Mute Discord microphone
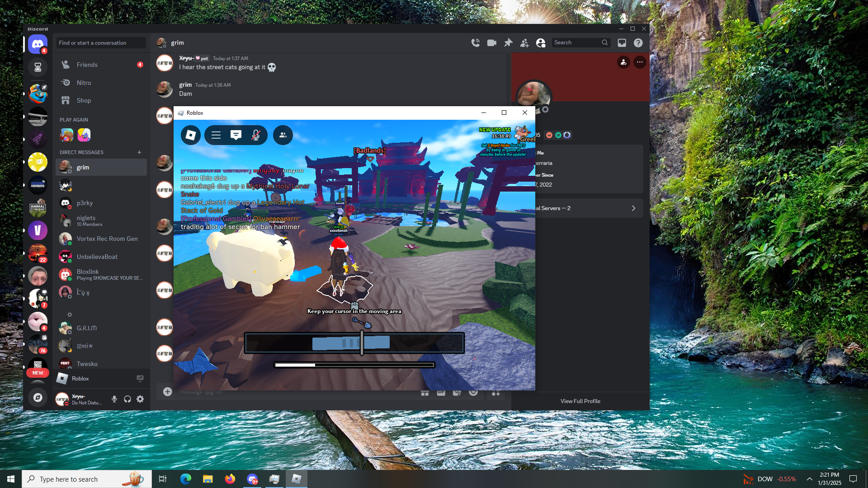The width and height of the screenshot is (868, 488). [x=114, y=399]
